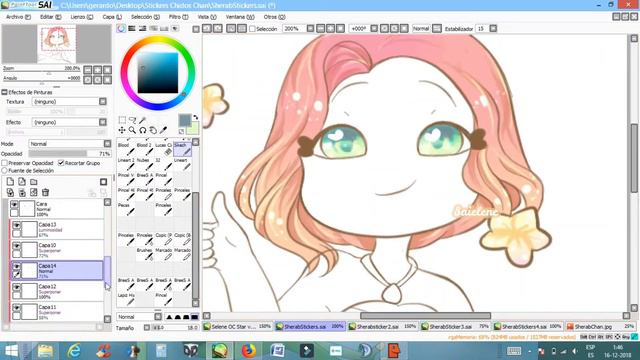Open File Explorer from the taskbar
Screen dimensions: 640x360
coord(45,351)
